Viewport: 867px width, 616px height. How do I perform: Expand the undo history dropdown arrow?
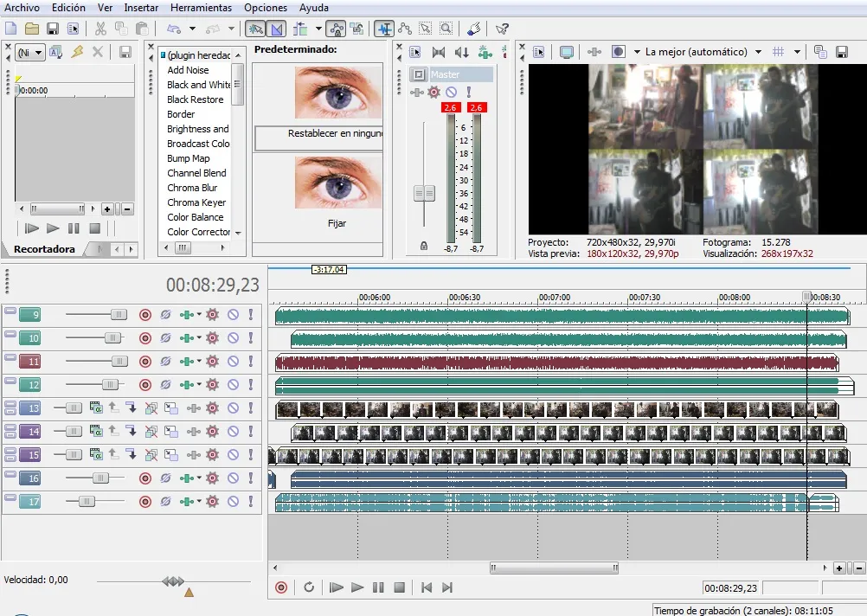click(192, 29)
